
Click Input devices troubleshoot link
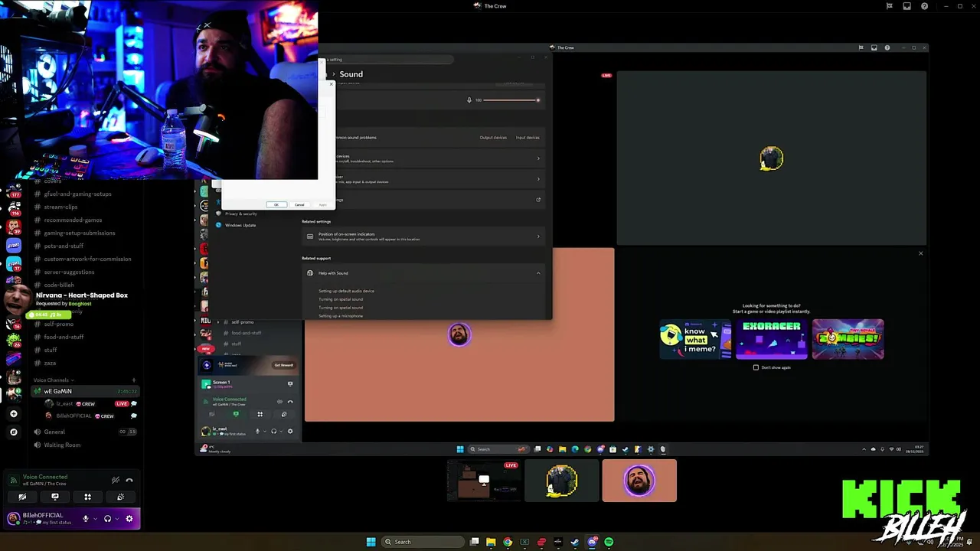click(528, 138)
